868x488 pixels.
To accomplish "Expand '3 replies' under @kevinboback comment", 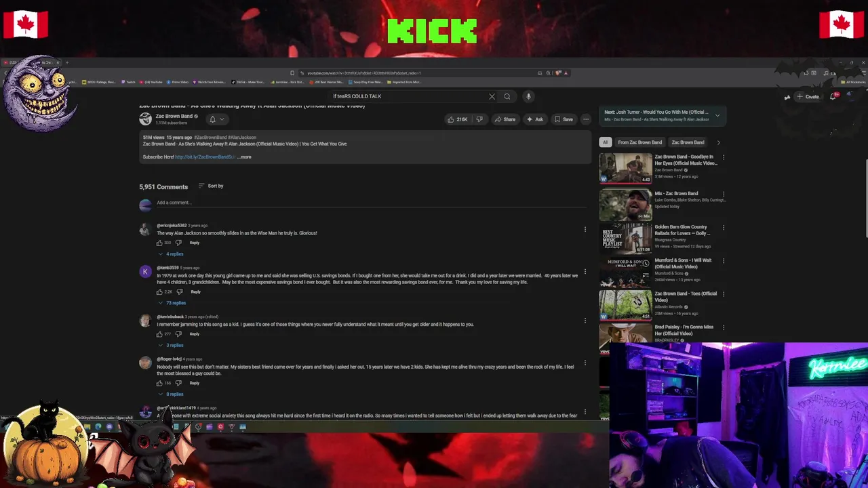I will [171, 345].
